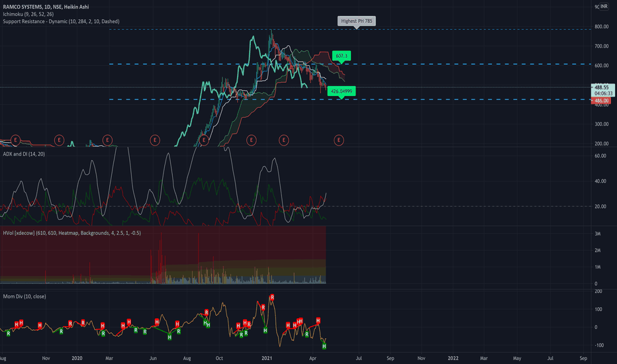Open the earnings E marker near Jun 2020

coord(155,140)
